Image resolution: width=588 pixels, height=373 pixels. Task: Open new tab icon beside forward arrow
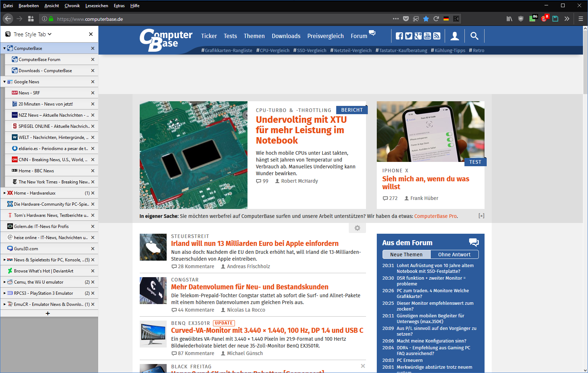31,19
